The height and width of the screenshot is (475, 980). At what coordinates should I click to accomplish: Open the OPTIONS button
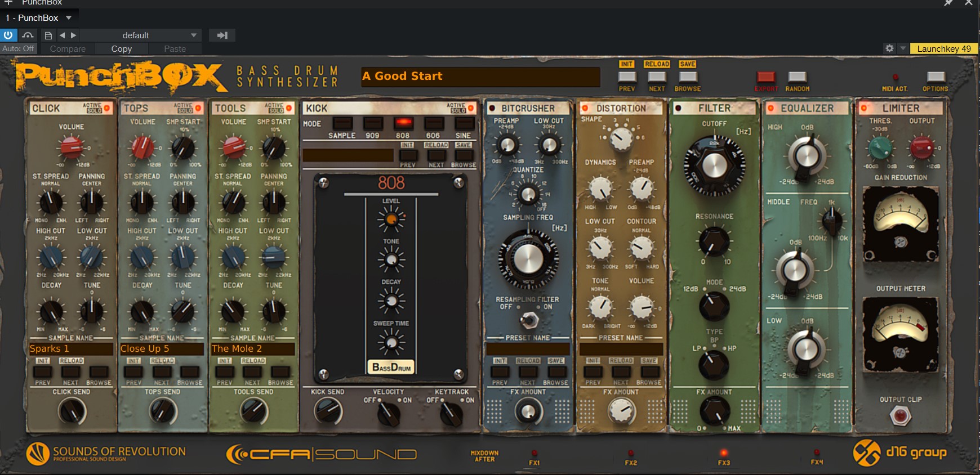(936, 77)
